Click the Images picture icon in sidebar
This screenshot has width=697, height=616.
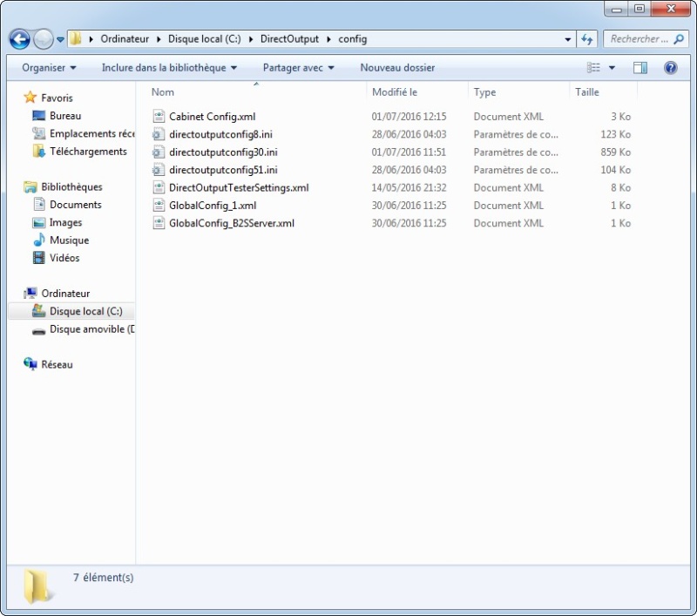tap(38, 222)
